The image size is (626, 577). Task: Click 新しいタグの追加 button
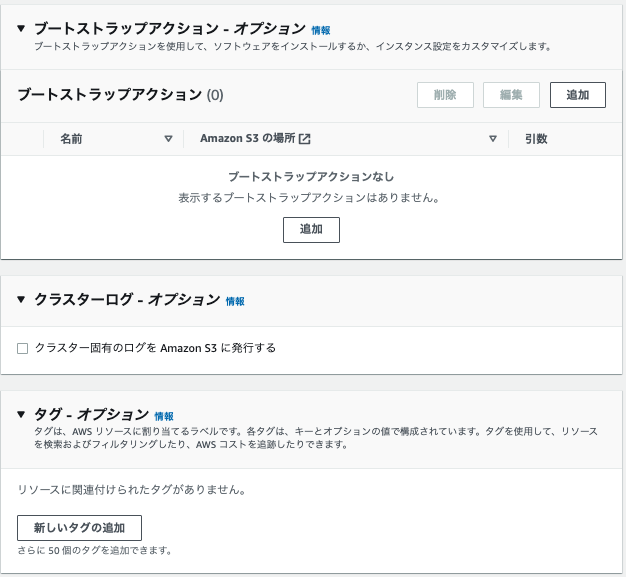pos(79,527)
